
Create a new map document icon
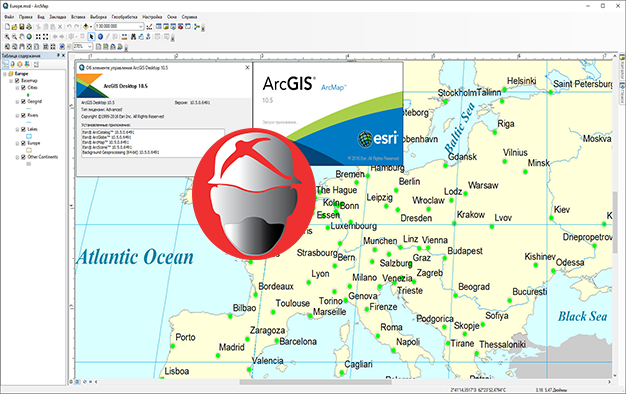coord(7,27)
